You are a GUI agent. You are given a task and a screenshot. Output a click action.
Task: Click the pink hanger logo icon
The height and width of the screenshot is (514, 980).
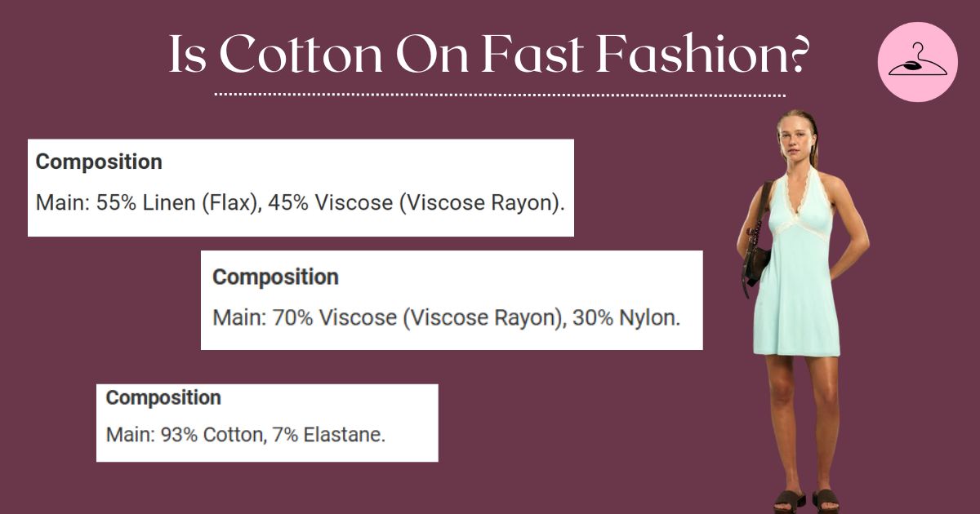[x=916, y=62]
